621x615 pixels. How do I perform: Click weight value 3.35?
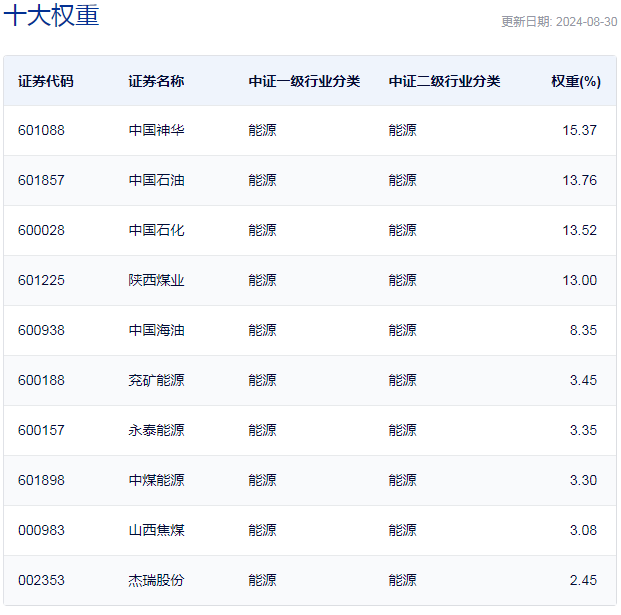pos(583,430)
